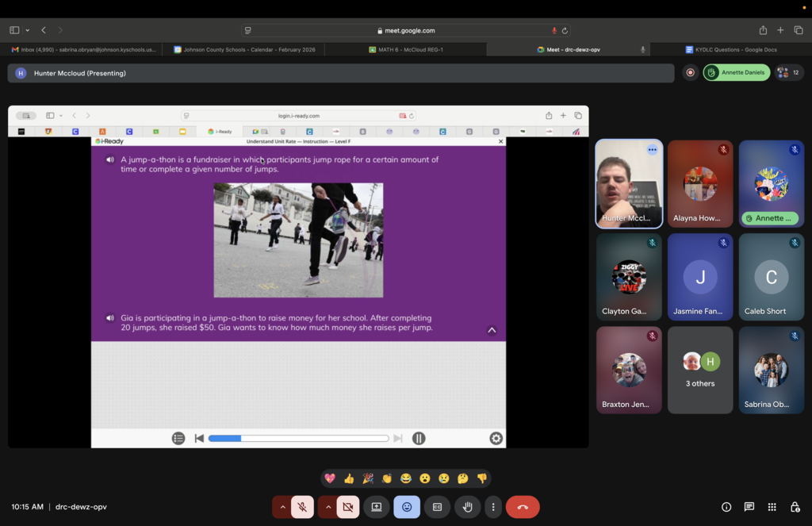Viewport: 812px width, 526px height.
Task: Switch to MATH 6 - McCloud REG-1 tab
Action: (x=406, y=49)
